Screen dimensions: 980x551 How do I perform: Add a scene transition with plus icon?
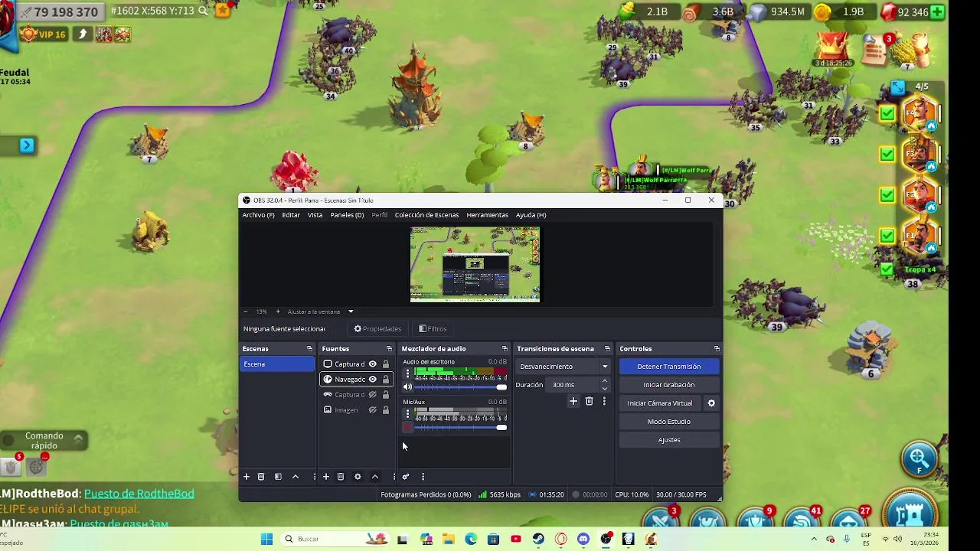point(573,401)
